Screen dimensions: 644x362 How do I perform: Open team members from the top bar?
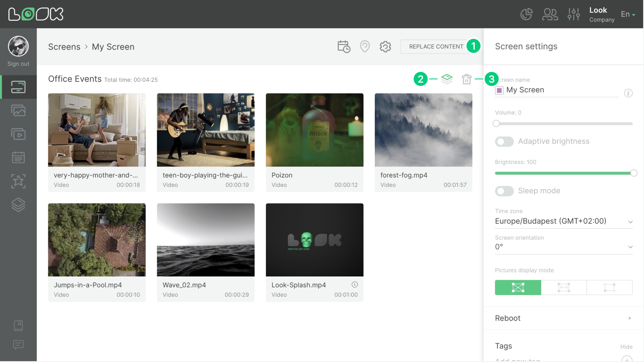(550, 14)
